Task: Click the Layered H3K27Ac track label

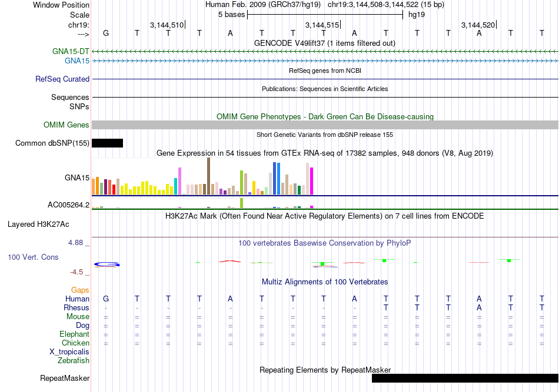Action: (x=38, y=225)
